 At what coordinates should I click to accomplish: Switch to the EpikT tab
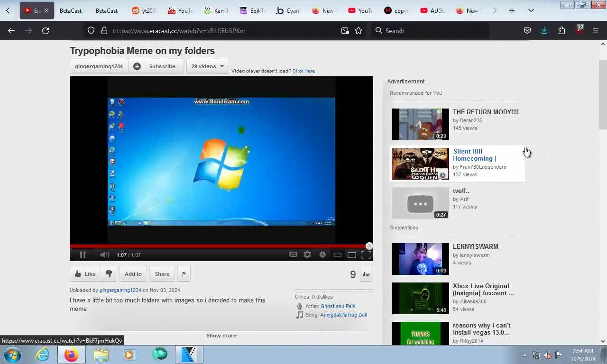coord(252,10)
